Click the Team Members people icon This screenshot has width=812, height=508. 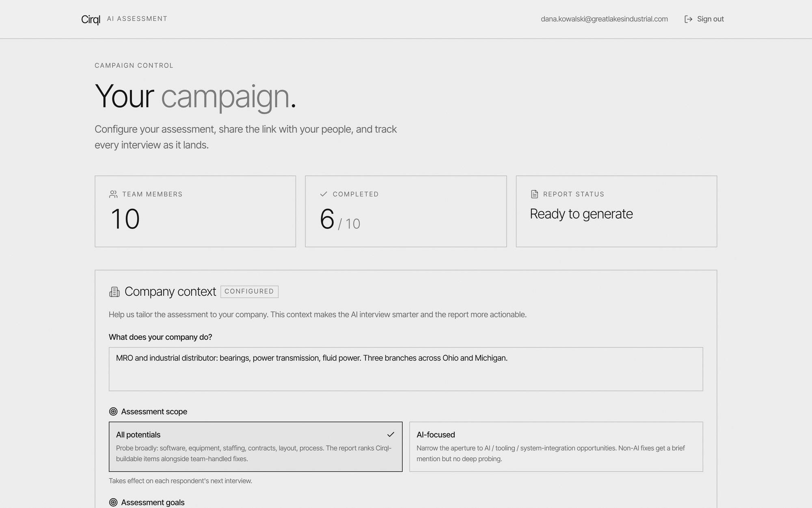[113, 194]
